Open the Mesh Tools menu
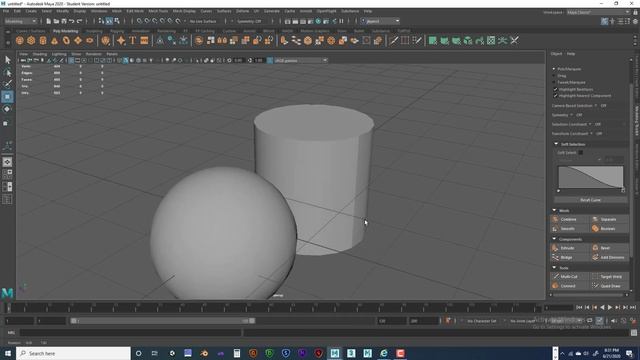 158,11
